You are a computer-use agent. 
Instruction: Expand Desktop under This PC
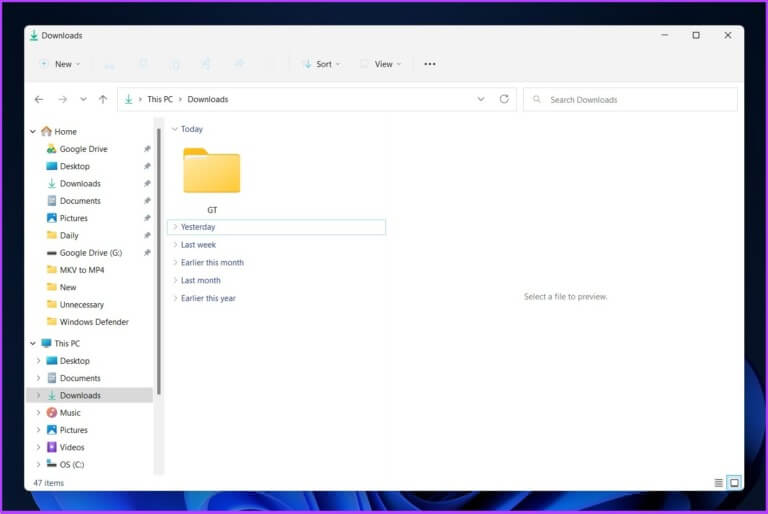(x=38, y=361)
